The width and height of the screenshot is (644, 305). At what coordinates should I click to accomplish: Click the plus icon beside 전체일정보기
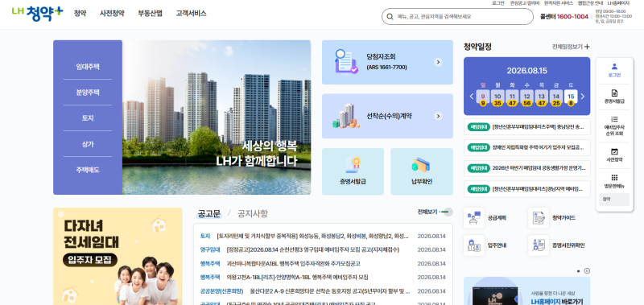point(587,47)
